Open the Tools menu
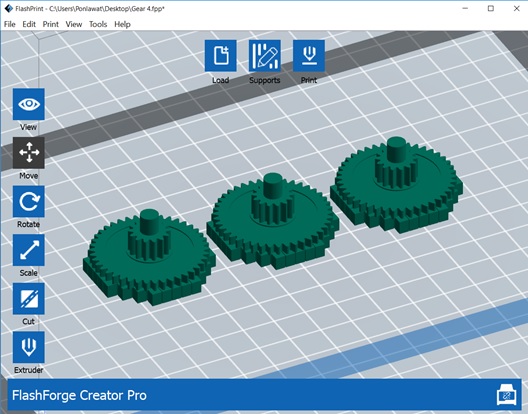Screen dimensions: 528x414 (98, 24)
